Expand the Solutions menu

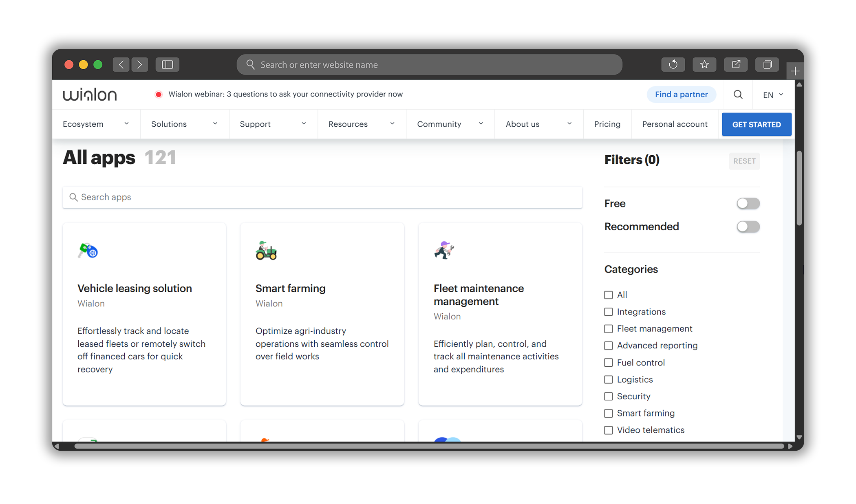pos(185,124)
